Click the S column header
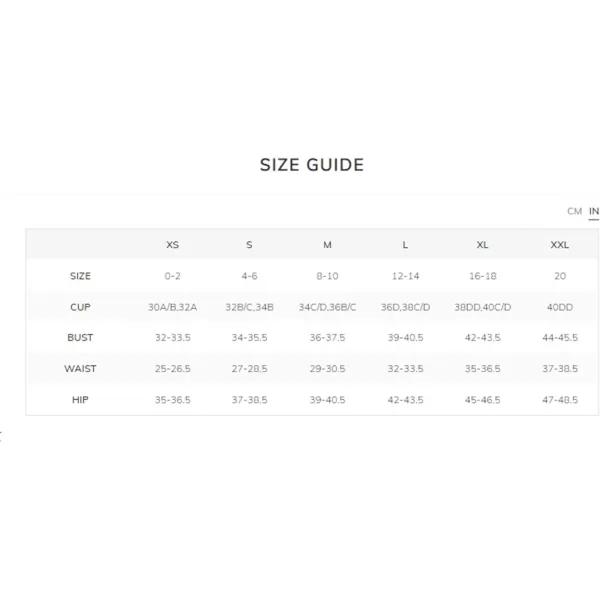This screenshot has height=600, width=600. coord(249,245)
